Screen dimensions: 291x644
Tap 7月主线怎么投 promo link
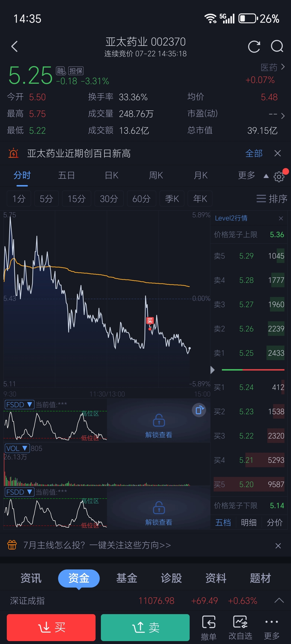97,545
